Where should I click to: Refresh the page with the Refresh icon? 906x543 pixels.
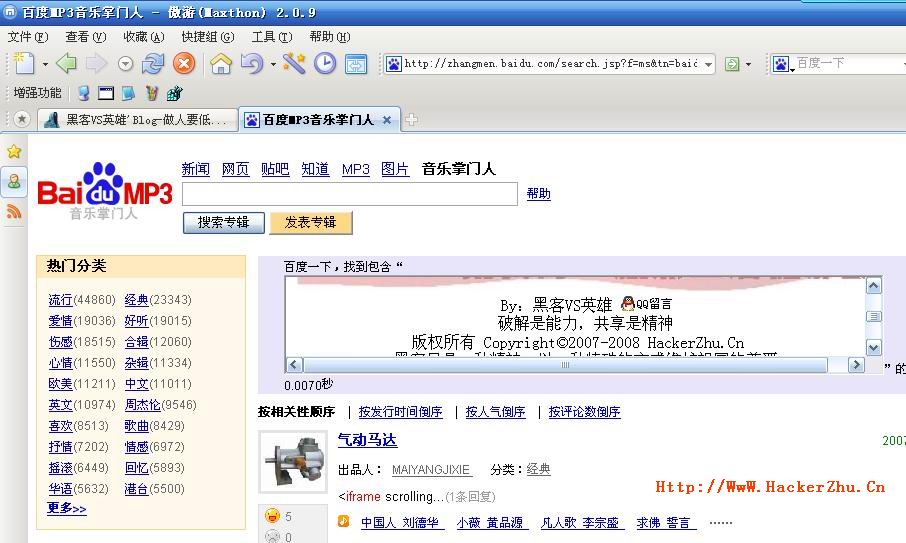[x=153, y=64]
